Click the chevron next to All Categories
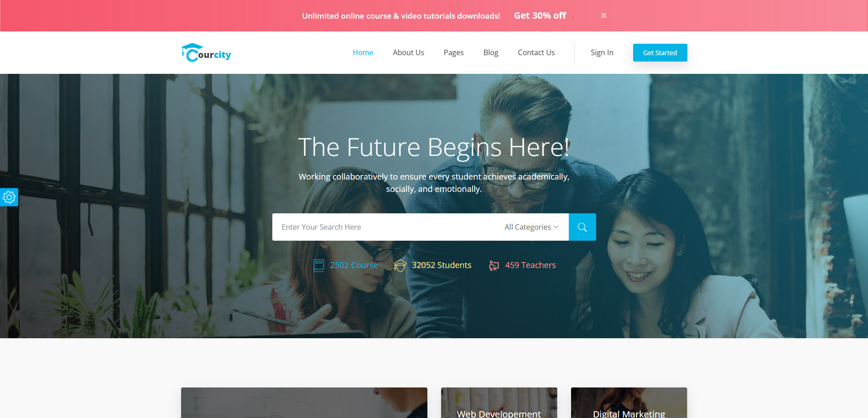 click(x=556, y=227)
